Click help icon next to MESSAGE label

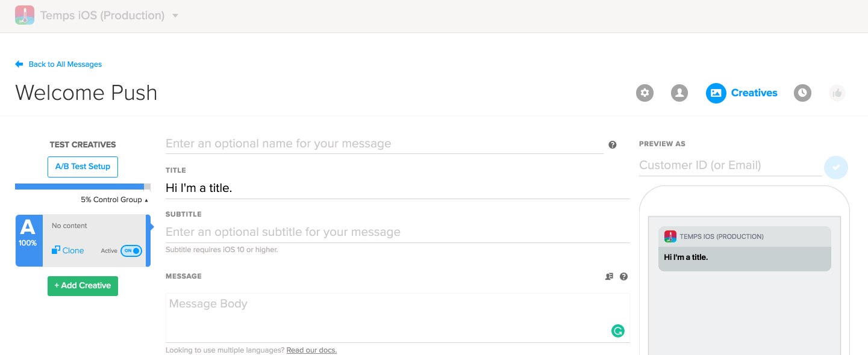[x=624, y=277]
